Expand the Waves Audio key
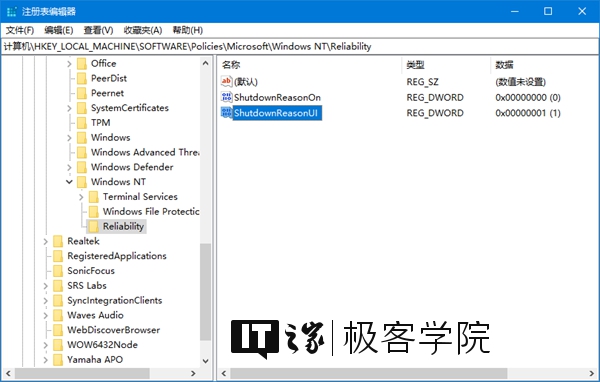Image resolution: width=600 pixels, height=382 pixels. (x=46, y=316)
